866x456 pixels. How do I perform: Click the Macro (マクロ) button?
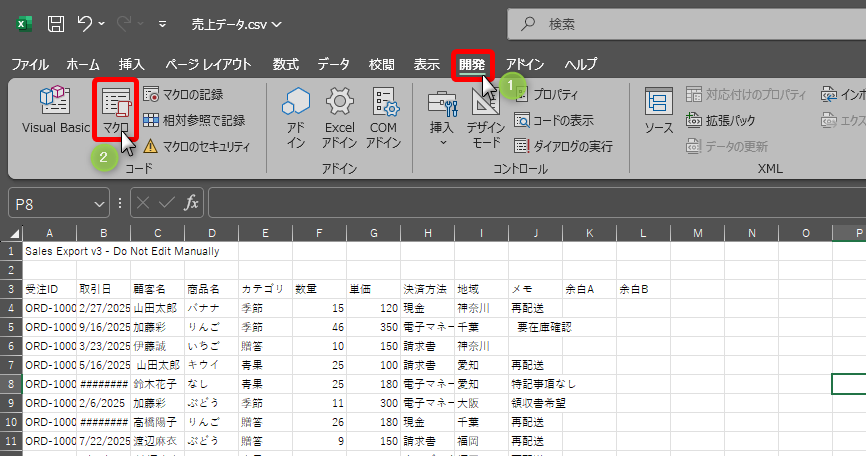(x=115, y=110)
